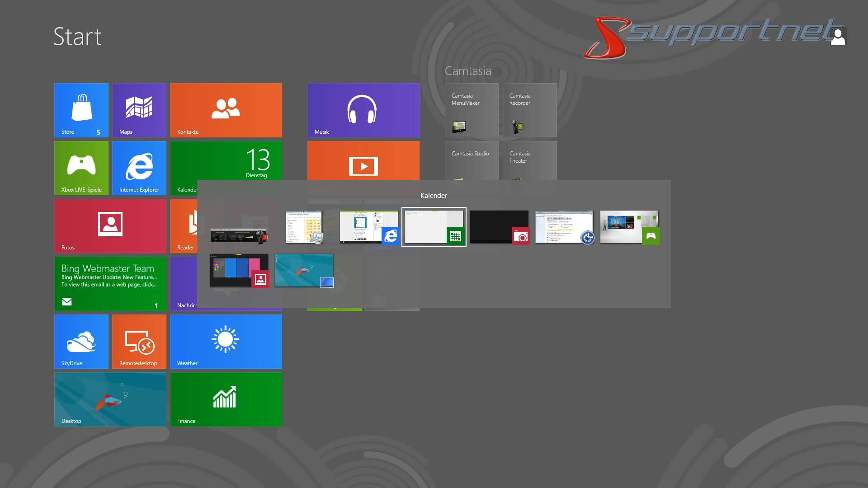Start a Remotedesktop session
This screenshot has height=488, width=868.
[139, 342]
